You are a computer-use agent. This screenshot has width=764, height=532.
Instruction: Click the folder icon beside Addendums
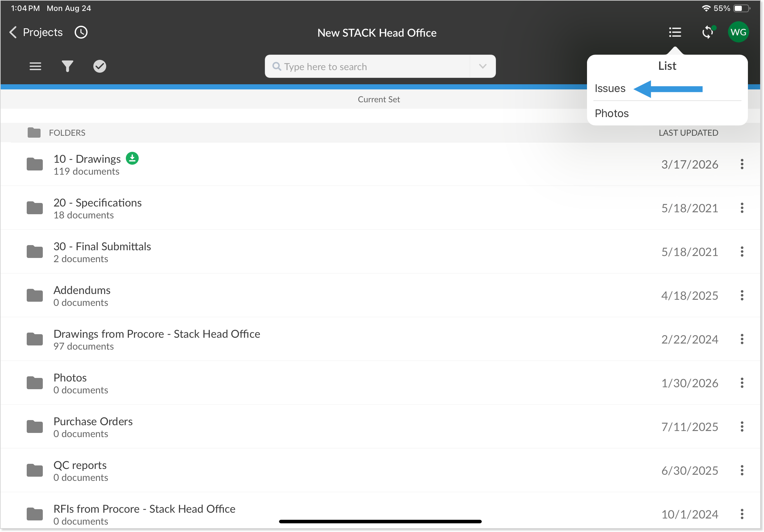pos(35,295)
